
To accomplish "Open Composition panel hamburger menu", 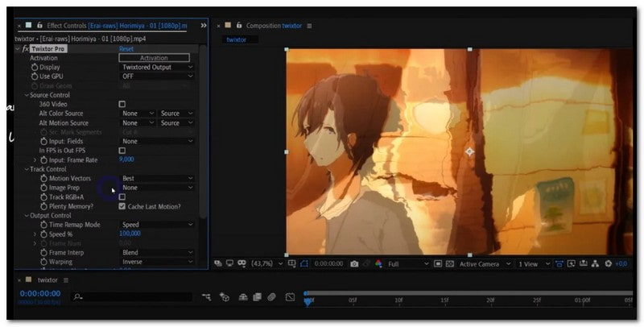I will (x=309, y=26).
